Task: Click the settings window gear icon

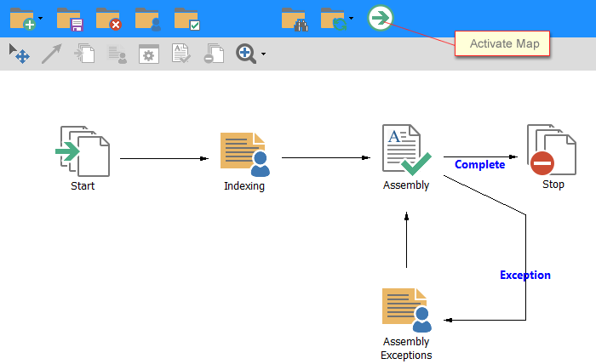Action: point(149,54)
